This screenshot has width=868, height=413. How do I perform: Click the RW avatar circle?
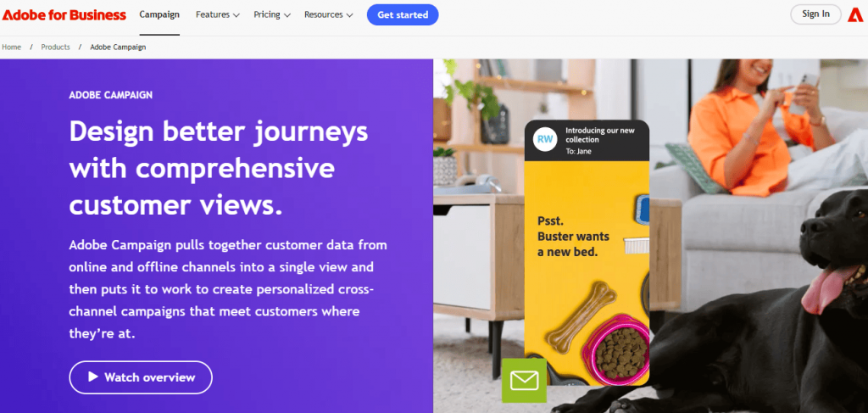[545, 140]
